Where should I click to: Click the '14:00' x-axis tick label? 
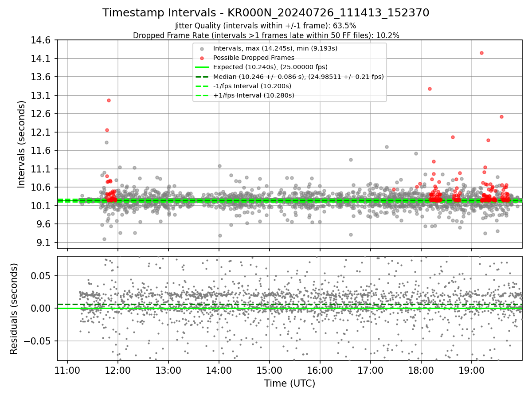[x=219, y=370]
